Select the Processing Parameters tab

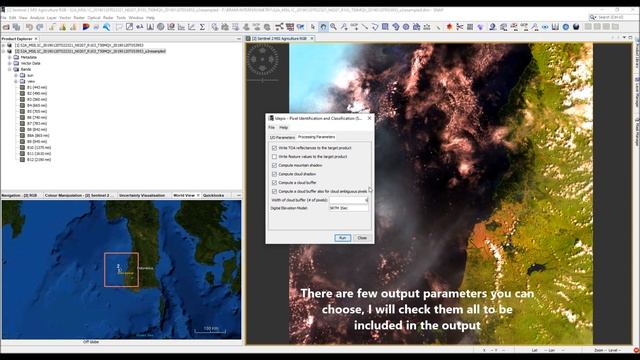tap(316, 137)
